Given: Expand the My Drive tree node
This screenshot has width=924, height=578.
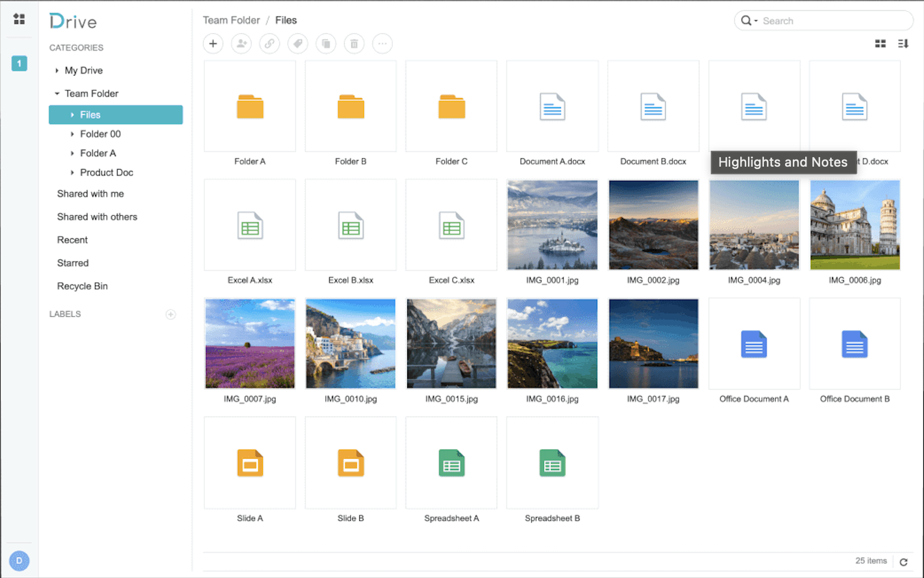Looking at the screenshot, I should coord(57,70).
